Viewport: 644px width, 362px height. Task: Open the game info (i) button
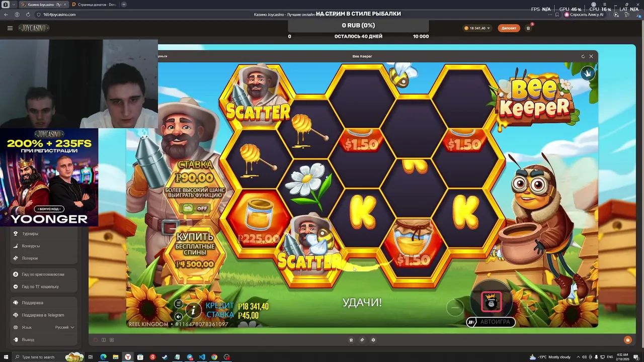[x=193, y=311]
